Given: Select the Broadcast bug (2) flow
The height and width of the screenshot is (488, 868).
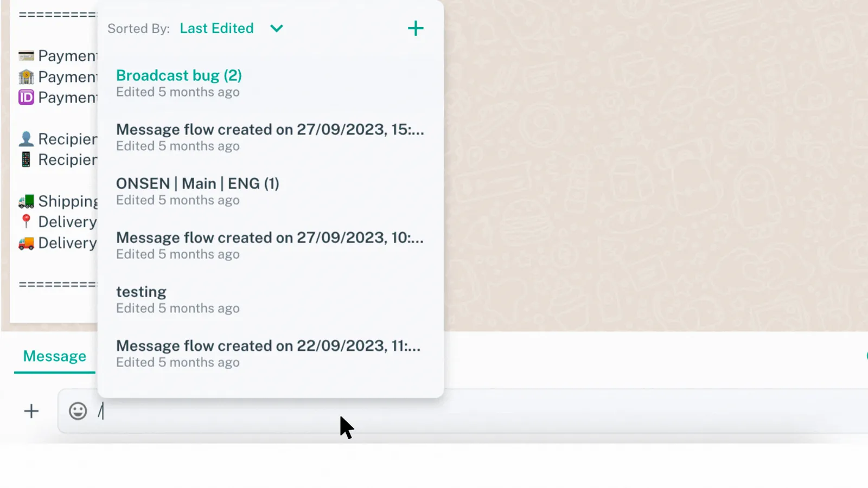Looking at the screenshot, I should click(179, 76).
